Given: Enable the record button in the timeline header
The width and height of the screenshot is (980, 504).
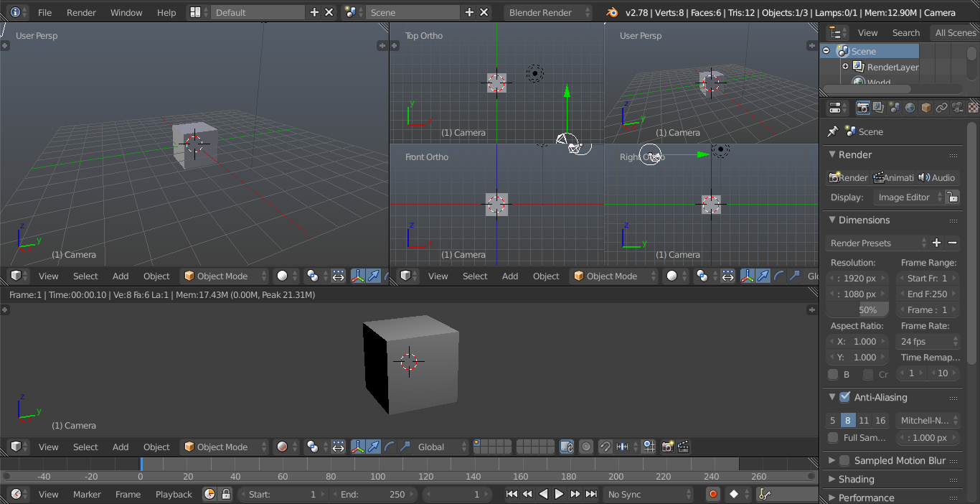Looking at the screenshot, I should pyautogui.click(x=713, y=494).
